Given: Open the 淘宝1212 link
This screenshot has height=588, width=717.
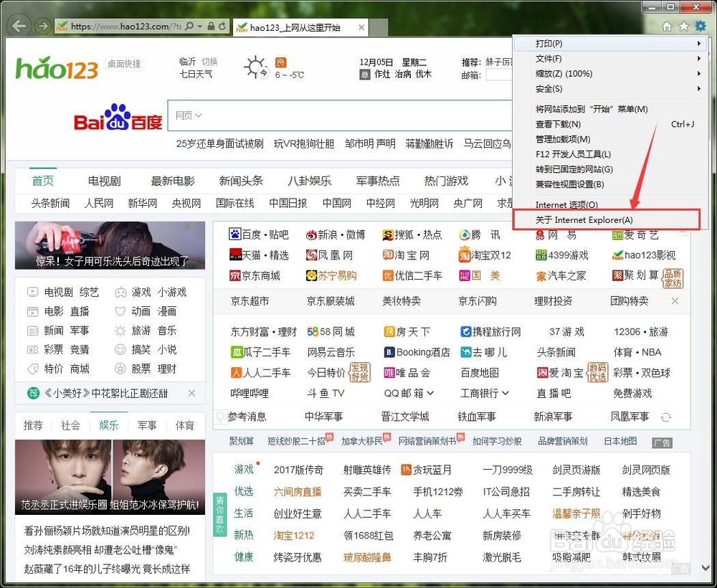Looking at the screenshot, I should (293, 535).
